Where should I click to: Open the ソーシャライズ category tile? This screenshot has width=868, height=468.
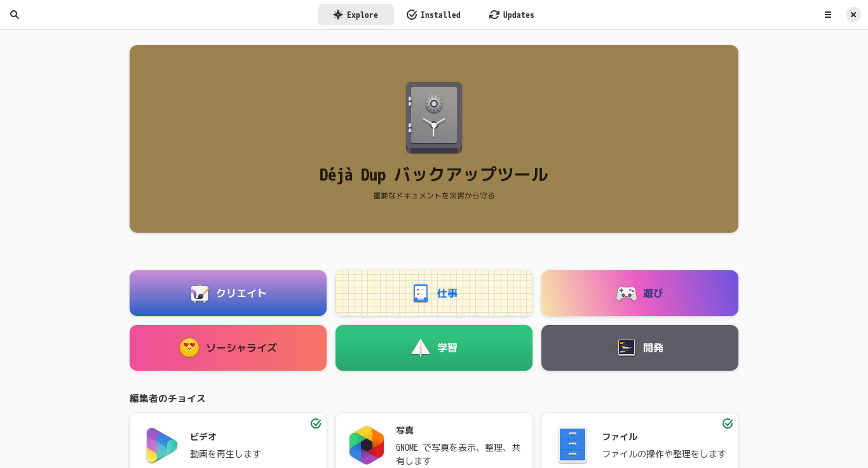228,348
